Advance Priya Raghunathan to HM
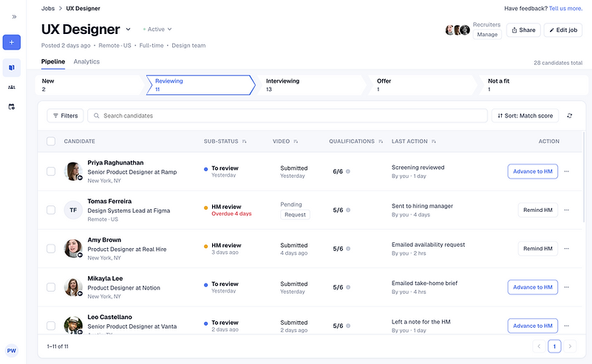 tap(533, 171)
